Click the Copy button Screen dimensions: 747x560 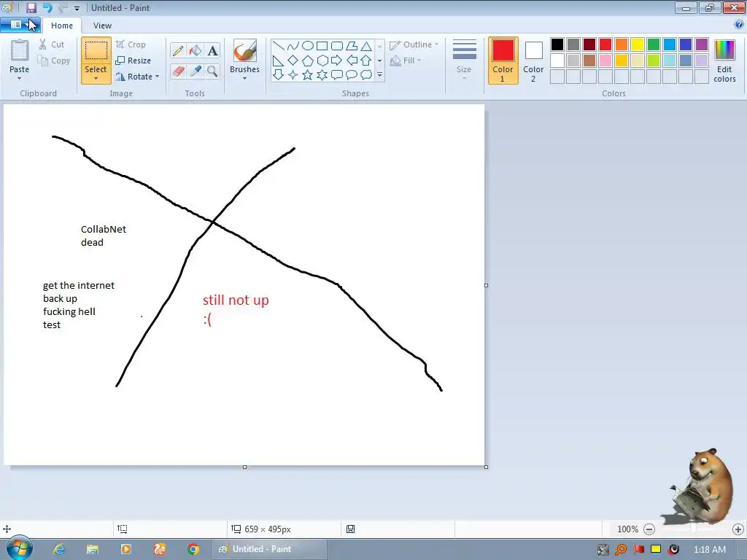(x=54, y=61)
